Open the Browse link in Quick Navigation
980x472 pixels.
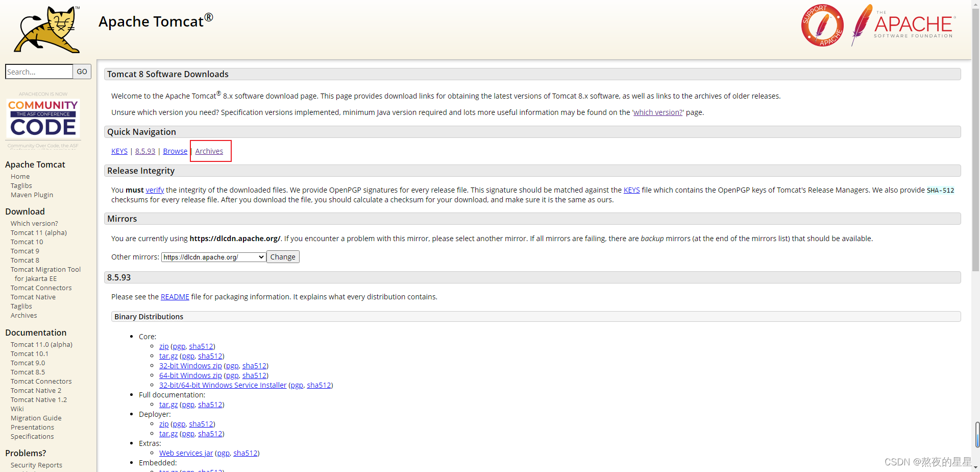(175, 151)
